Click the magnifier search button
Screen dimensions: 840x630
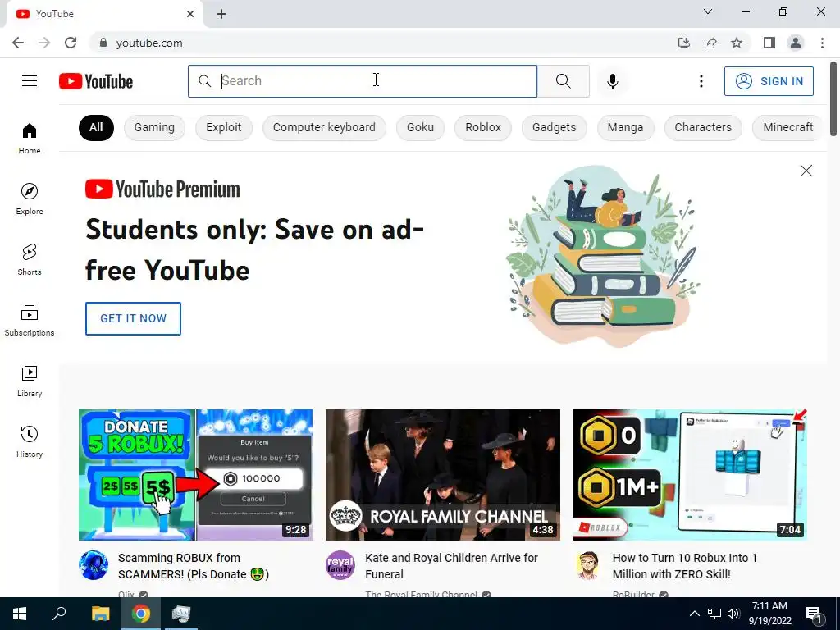(563, 81)
